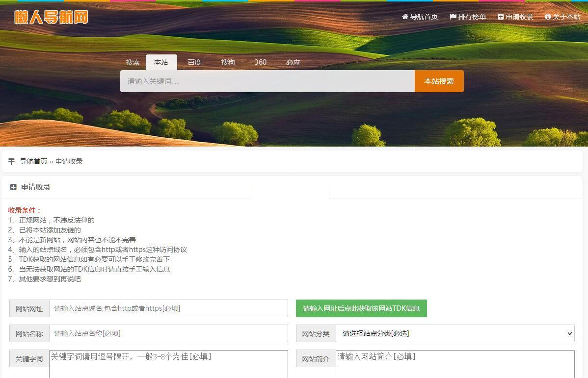Switch to the 必应 search tab

point(293,62)
